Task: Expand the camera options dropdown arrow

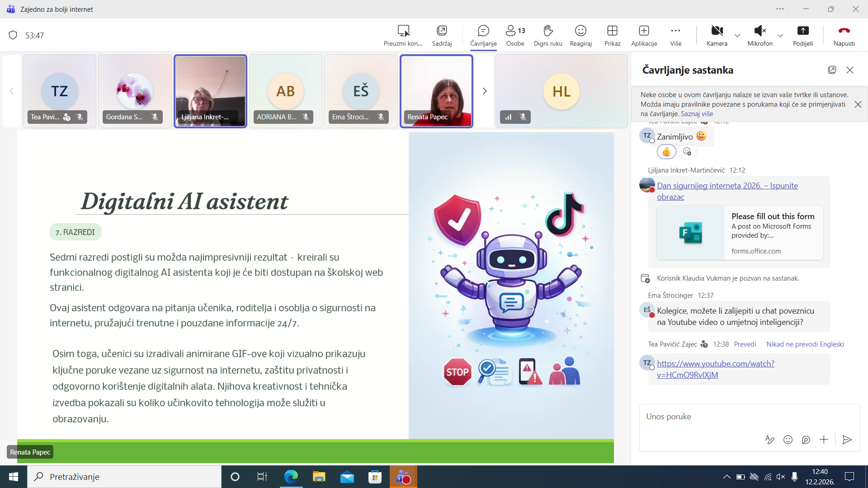Action: tap(737, 35)
